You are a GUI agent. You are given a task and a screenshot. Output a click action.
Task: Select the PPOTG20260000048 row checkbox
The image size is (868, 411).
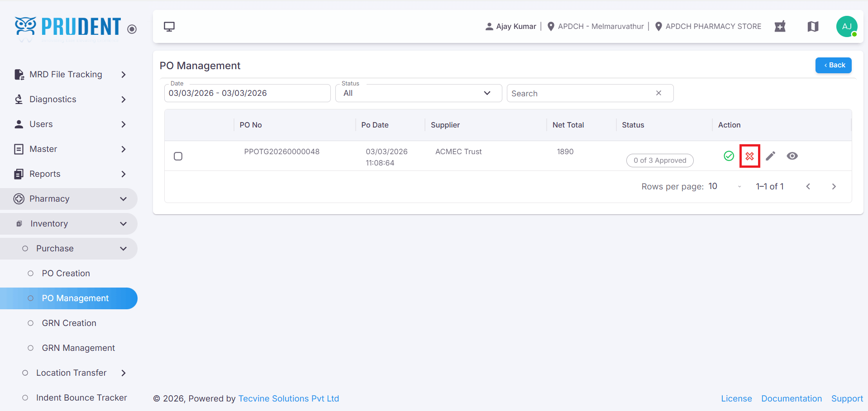(178, 156)
